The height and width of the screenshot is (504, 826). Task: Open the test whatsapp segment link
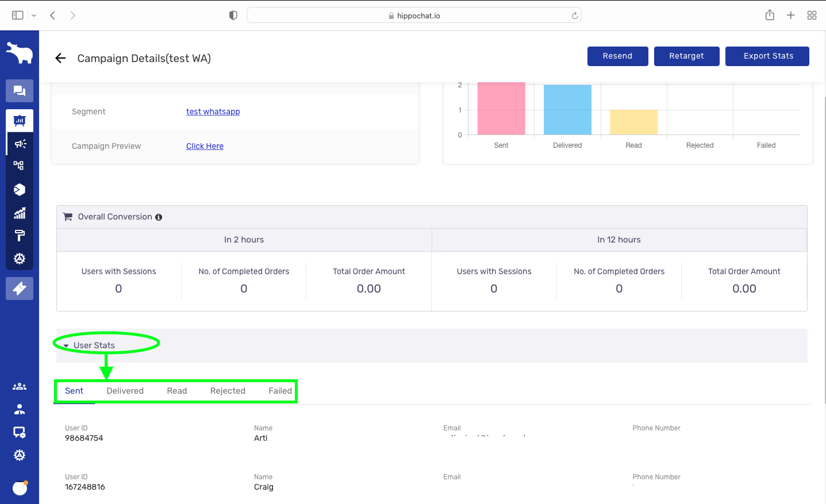click(213, 111)
